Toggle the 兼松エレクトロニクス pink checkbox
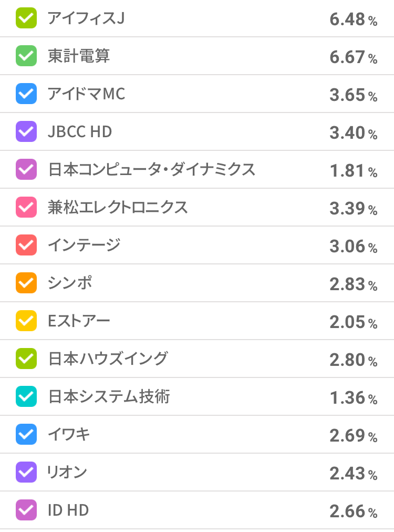The height and width of the screenshot is (532, 394). point(26,207)
